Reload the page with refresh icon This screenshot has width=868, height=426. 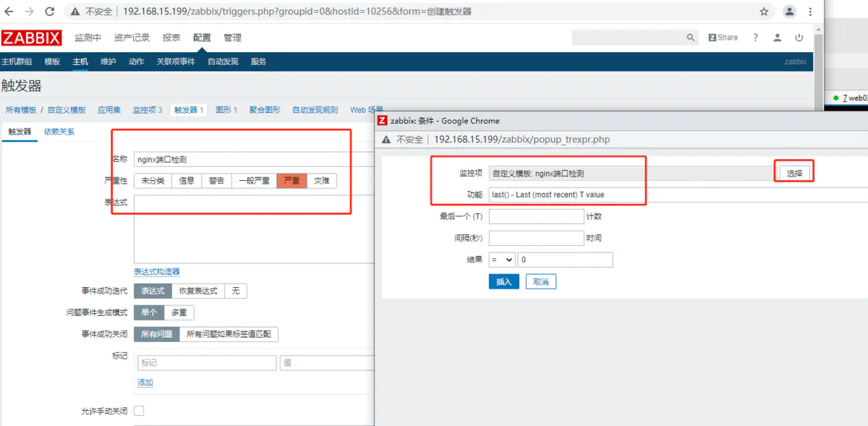[50, 12]
